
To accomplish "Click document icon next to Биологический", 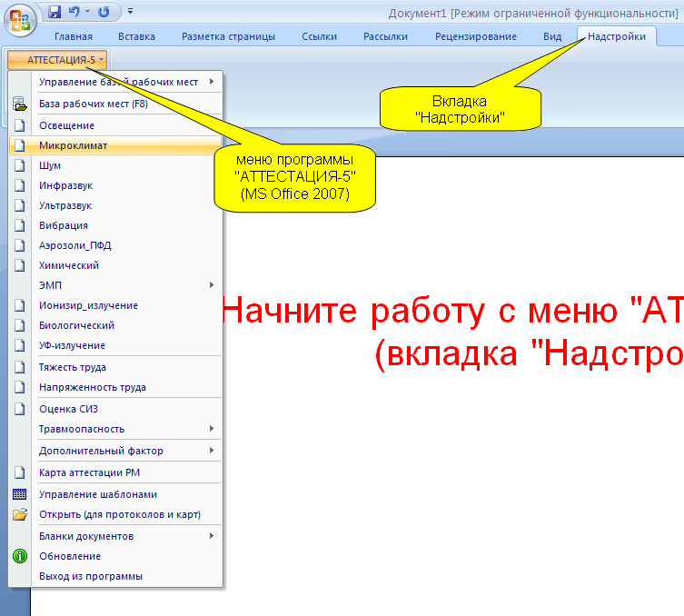I will [x=20, y=325].
